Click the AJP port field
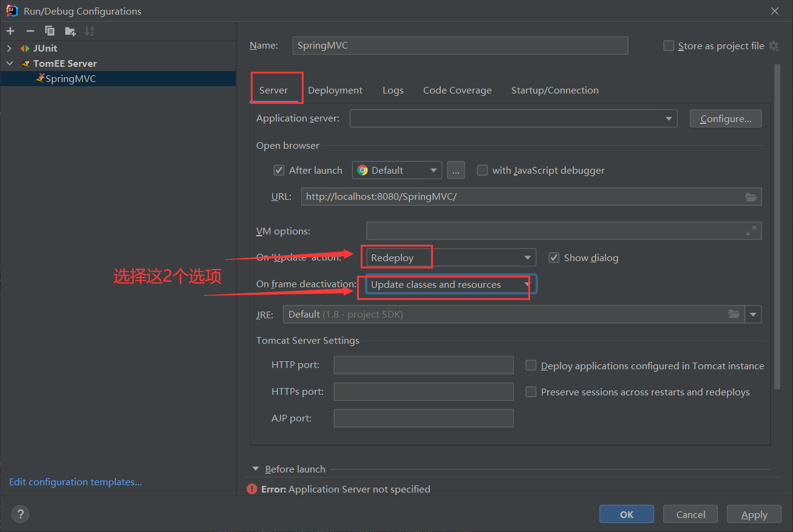 423,418
